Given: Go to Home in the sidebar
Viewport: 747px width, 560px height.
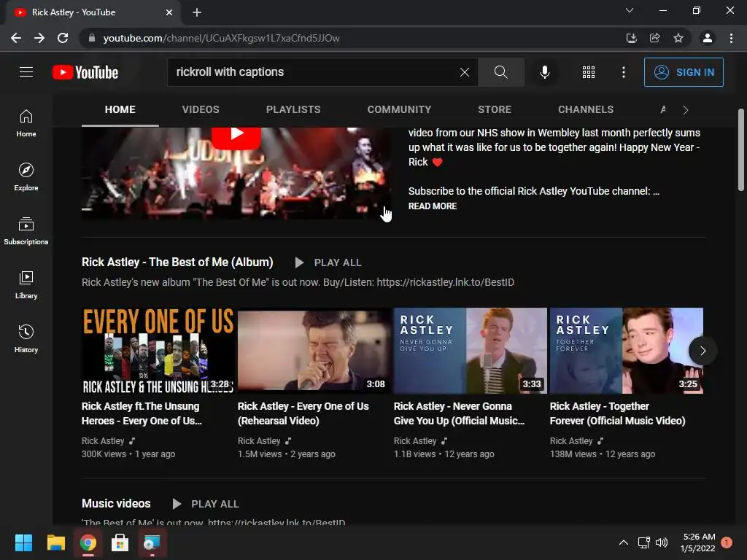Looking at the screenshot, I should tap(26, 122).
